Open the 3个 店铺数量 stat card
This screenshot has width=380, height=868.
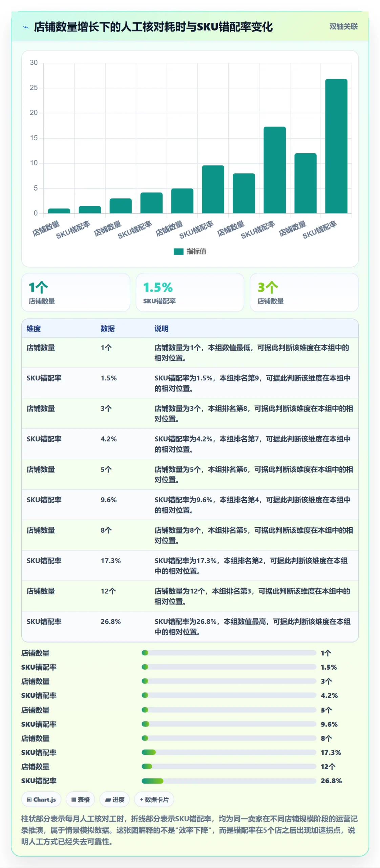pyautogui.click(x=304, y=292)
